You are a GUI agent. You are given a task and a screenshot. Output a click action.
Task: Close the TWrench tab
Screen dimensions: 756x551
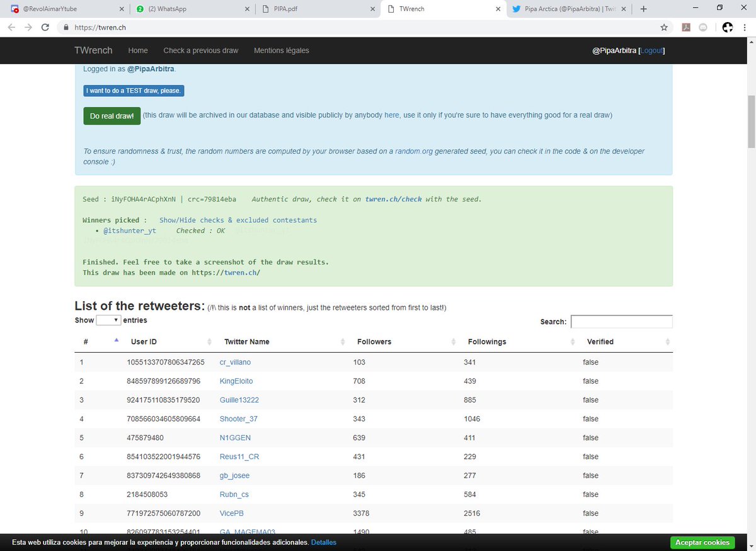tap(498, 9)
